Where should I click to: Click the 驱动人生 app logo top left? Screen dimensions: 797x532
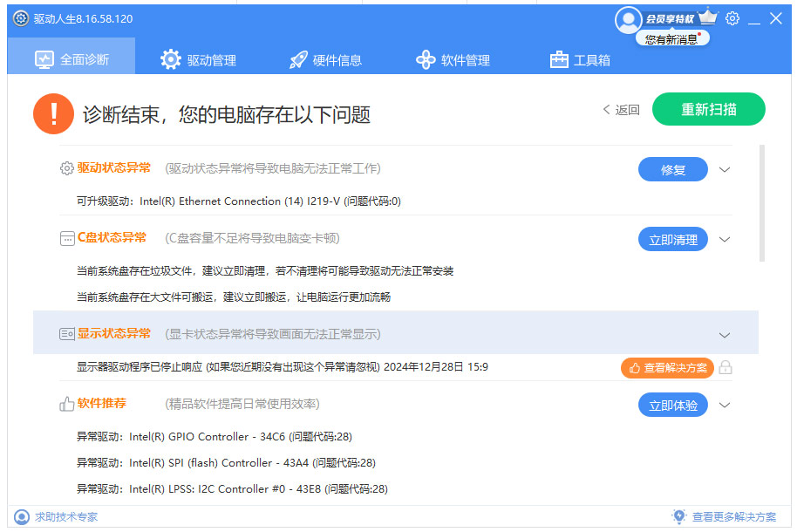click(18, 17)
